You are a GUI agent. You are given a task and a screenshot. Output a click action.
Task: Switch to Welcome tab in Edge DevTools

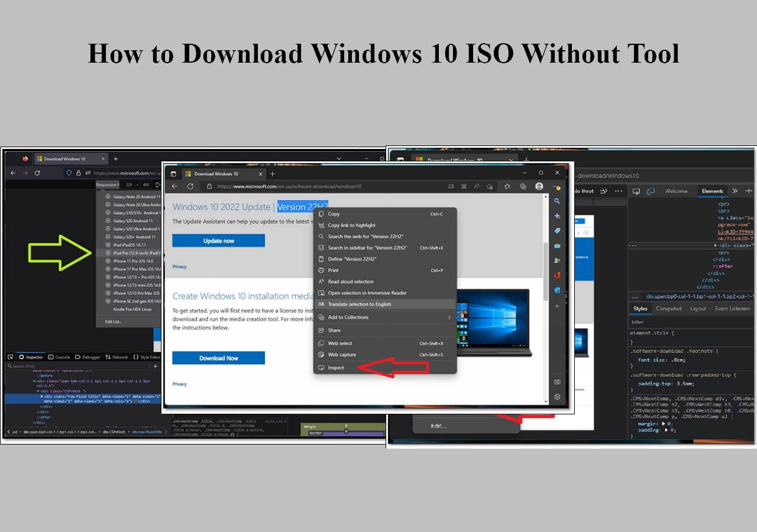[x=676, y=191]
